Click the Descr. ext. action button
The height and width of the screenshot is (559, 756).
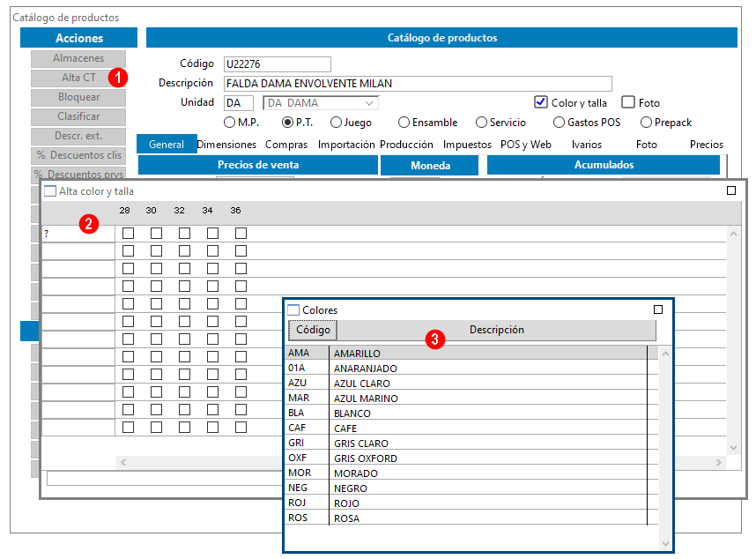78,136
